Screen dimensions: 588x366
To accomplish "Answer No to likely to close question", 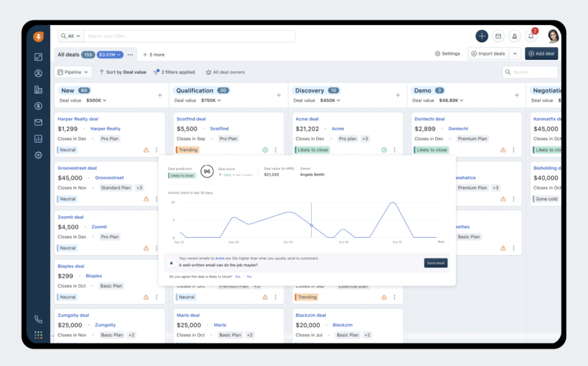I will 249,276.
